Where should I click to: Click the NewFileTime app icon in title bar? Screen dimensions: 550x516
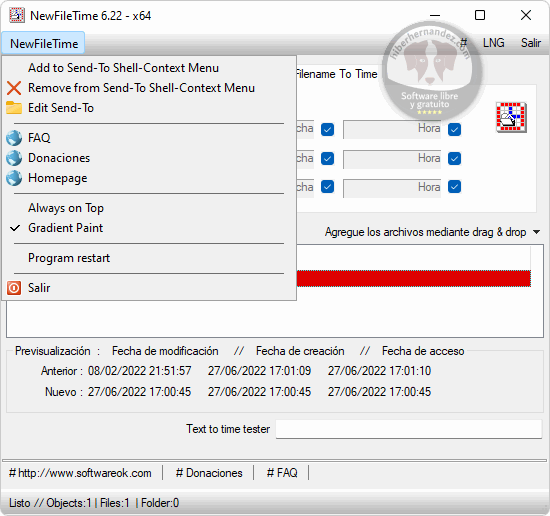tap(17, 15)
